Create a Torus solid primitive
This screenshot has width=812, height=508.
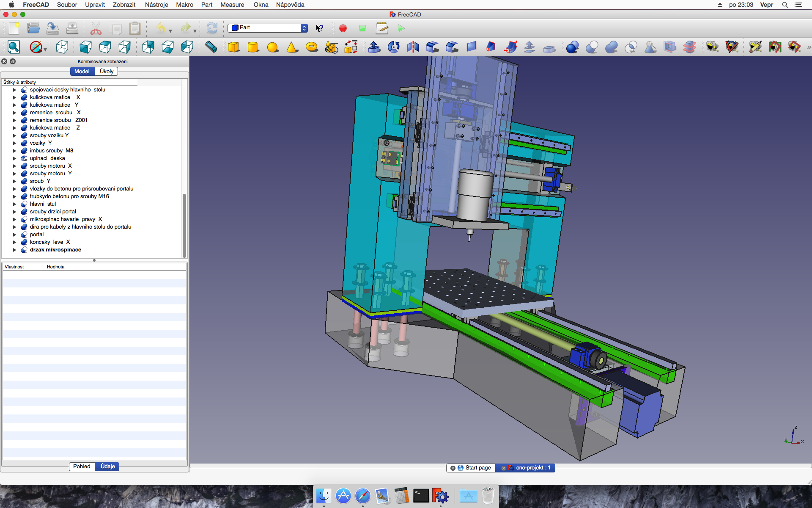point(312,47)
